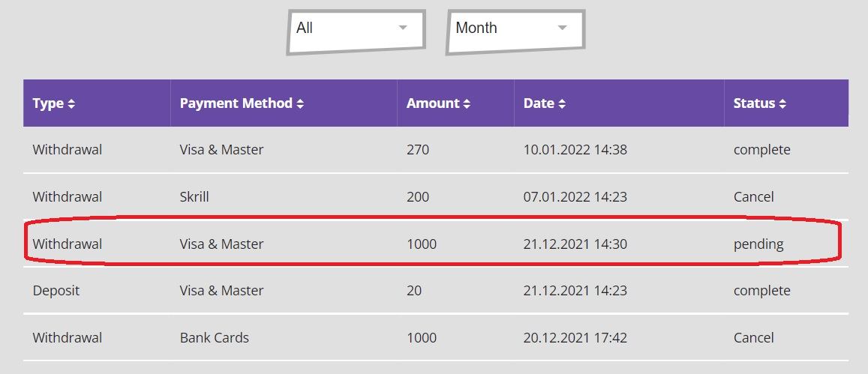Expand the Month period dropdown

pyautogui.click(x=515, y=30)
